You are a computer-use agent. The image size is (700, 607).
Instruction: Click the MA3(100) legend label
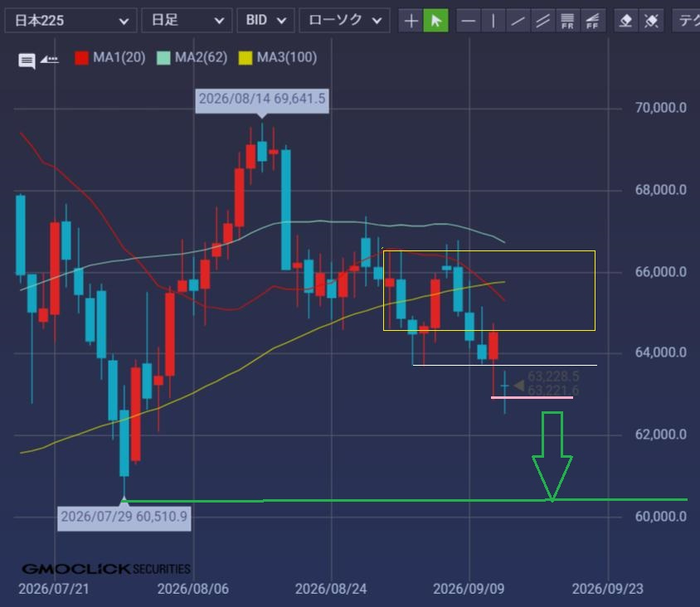287,57
